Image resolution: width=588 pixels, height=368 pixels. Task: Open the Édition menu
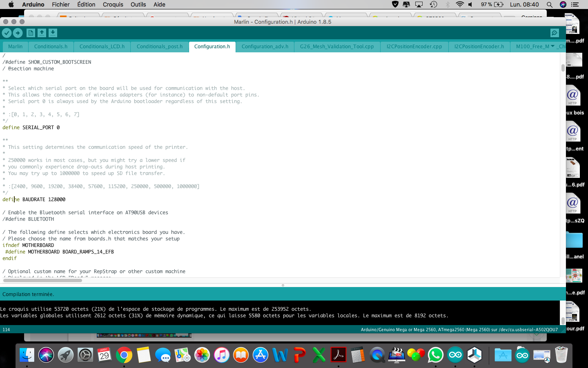pos(86,4)
